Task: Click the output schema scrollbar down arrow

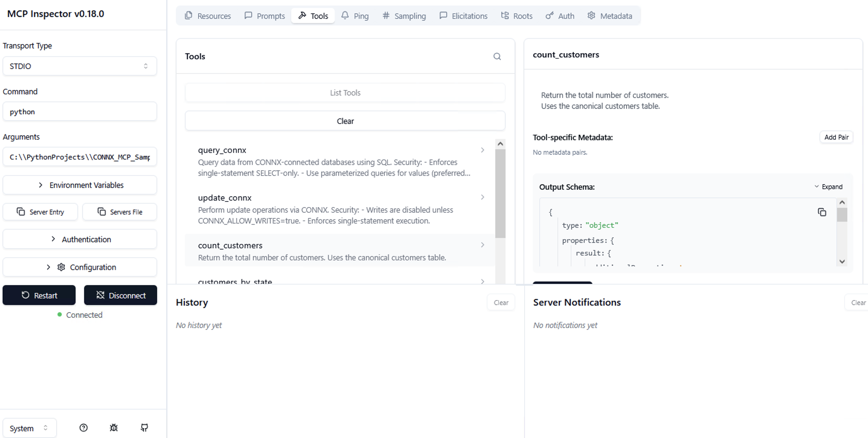Action: coord(842,262)
